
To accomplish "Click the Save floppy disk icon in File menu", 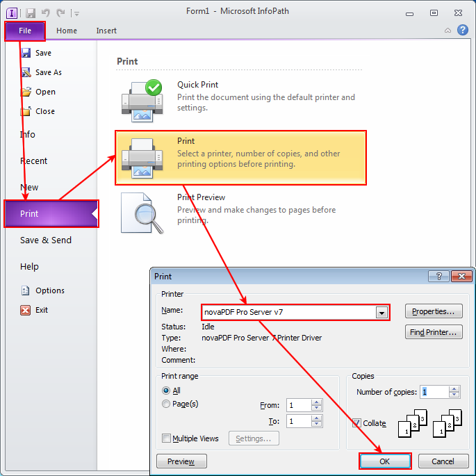I will point(26,53).
